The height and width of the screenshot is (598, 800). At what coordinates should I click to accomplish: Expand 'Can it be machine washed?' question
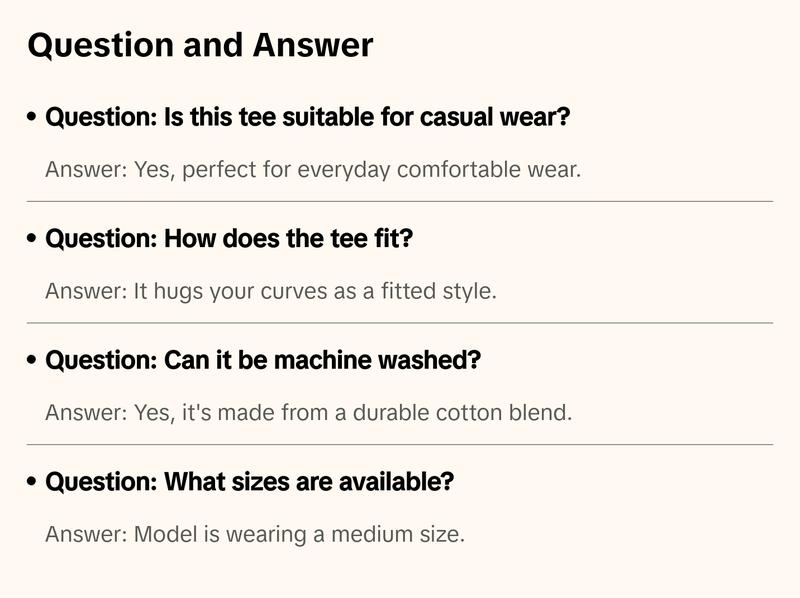[x=263, y=360]
